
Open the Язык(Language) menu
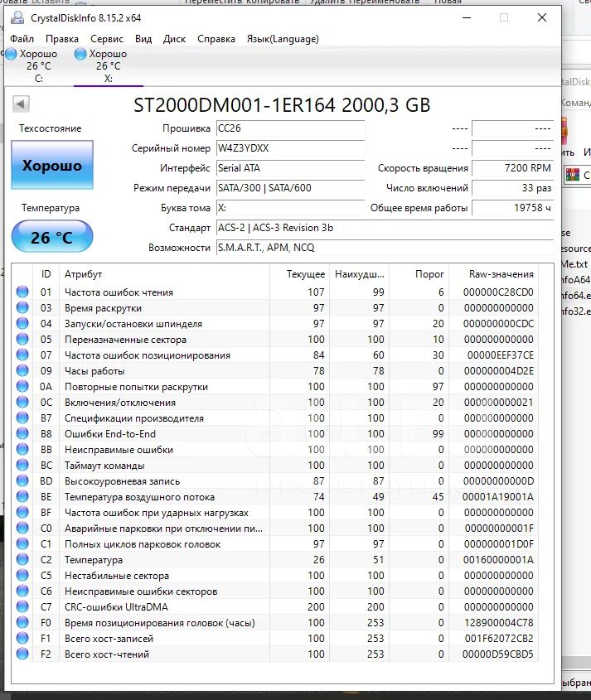[283, 39]
